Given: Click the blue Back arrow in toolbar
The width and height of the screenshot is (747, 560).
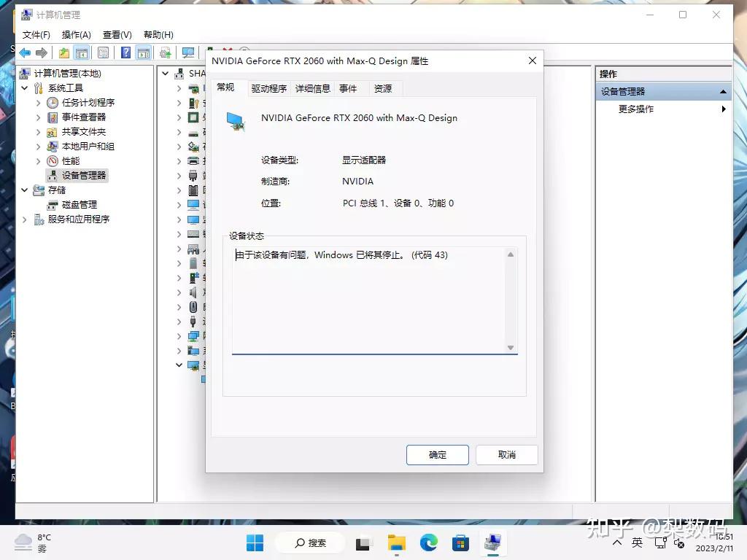Looking at the screenshot, I should pyautogui.click(x=26, y=52).
